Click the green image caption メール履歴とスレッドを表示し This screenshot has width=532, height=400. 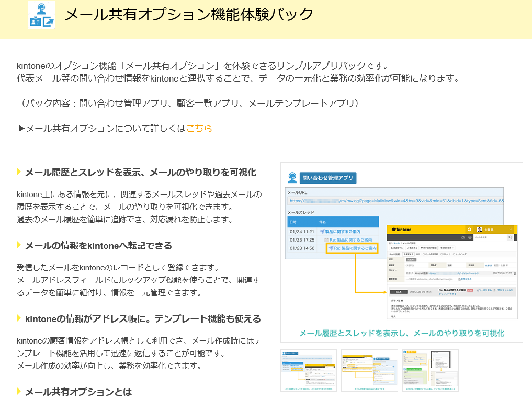[402, 333]
